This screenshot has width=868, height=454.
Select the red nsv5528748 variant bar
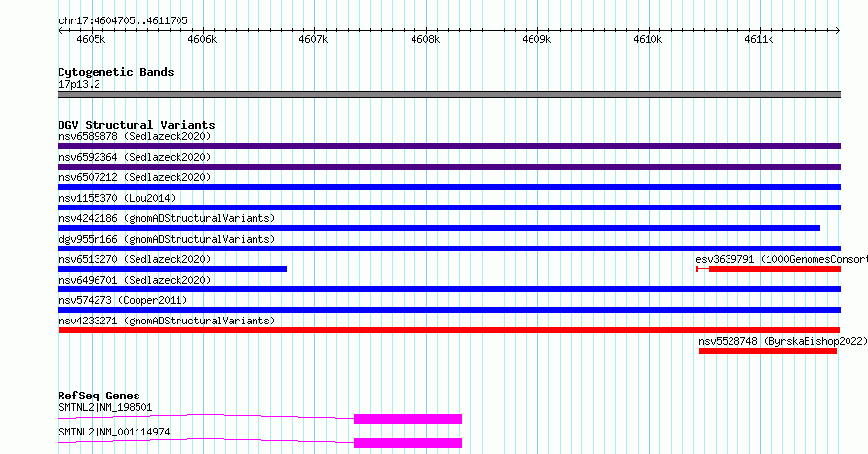coord(768,351)
